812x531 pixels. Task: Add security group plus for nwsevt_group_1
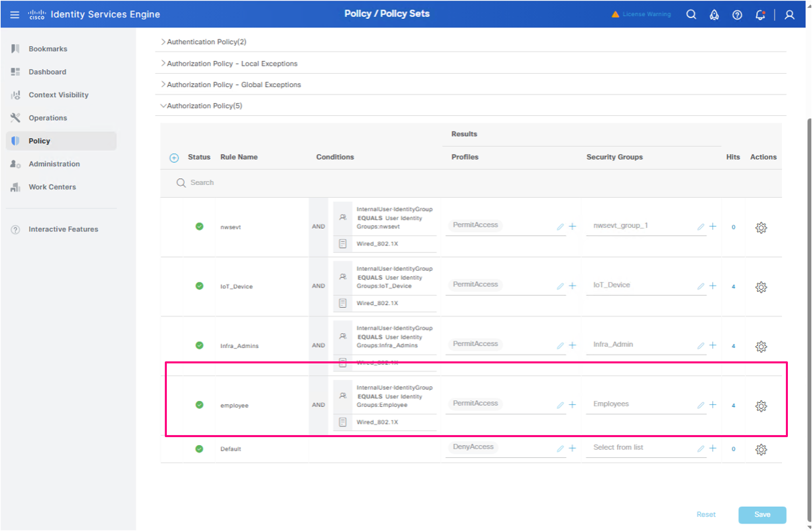[713, 227]
